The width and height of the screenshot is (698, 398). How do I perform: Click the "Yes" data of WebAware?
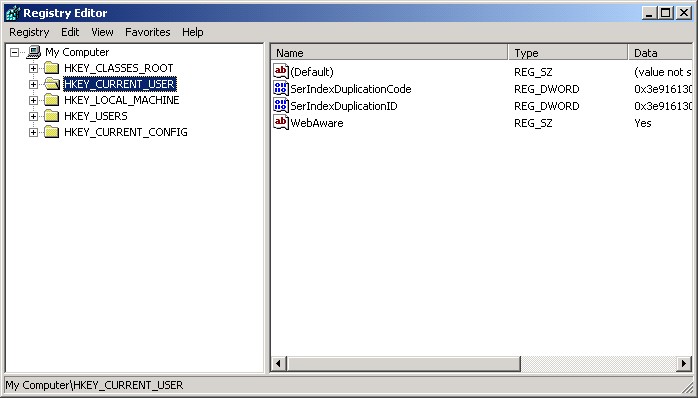pos(643,123)
